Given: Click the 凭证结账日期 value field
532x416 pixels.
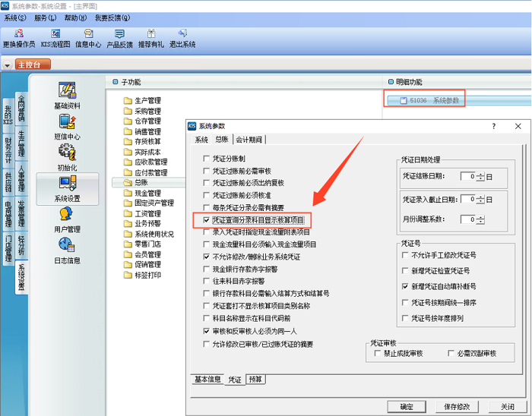Looking at the screenshot, I should pos(469,176).
